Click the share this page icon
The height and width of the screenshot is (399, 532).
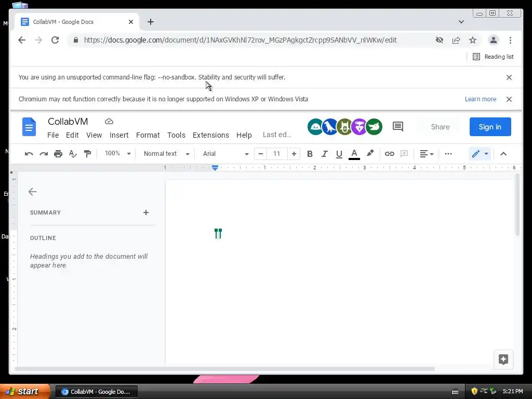click(x=456, y=40)
